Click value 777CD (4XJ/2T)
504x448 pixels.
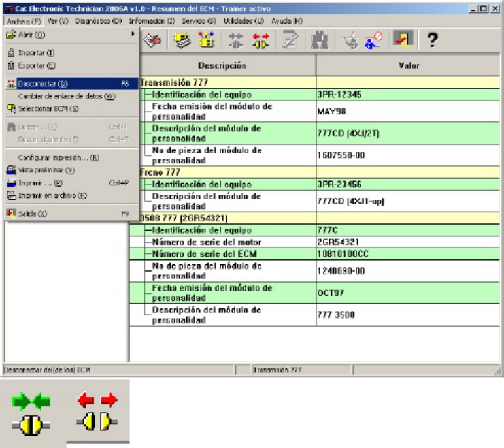point(348,133)
